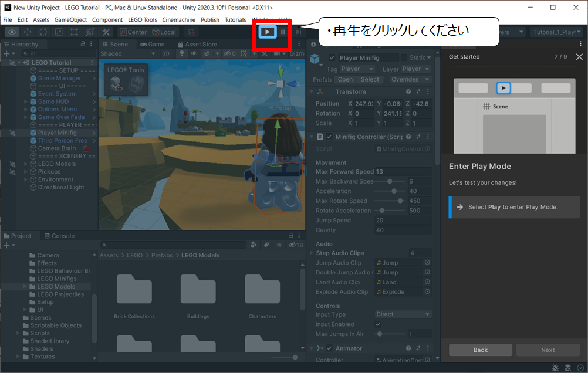Select the combined Transform tool
The image size is (588, 373).
pos(90,32)
